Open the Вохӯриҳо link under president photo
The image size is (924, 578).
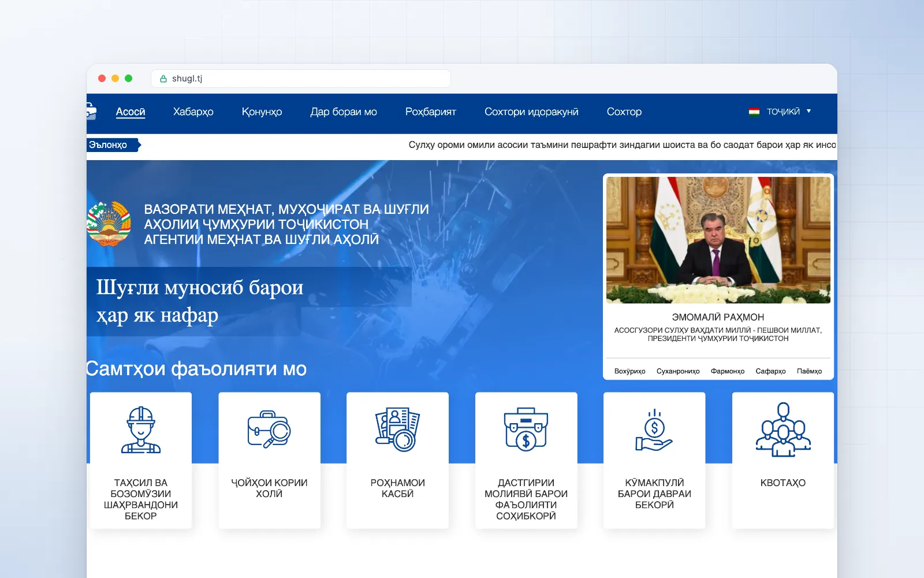pyautogui.click(x=630, y=371)
